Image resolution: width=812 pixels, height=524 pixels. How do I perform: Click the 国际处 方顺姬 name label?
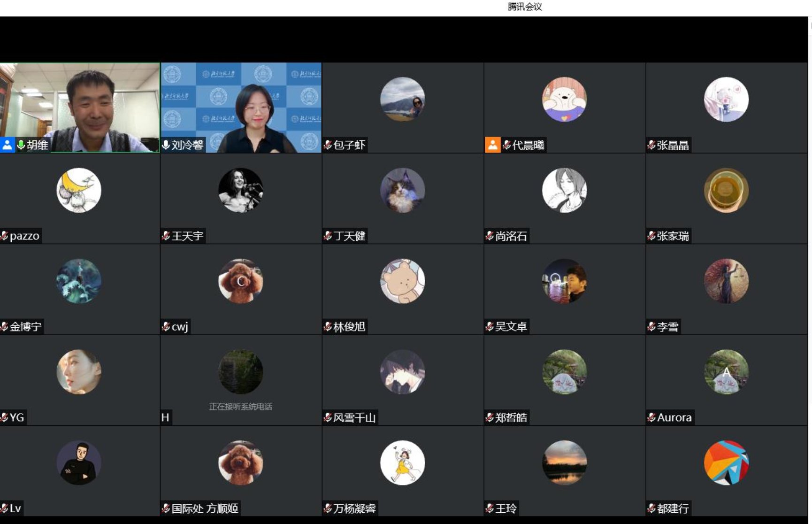pos(205,509)
